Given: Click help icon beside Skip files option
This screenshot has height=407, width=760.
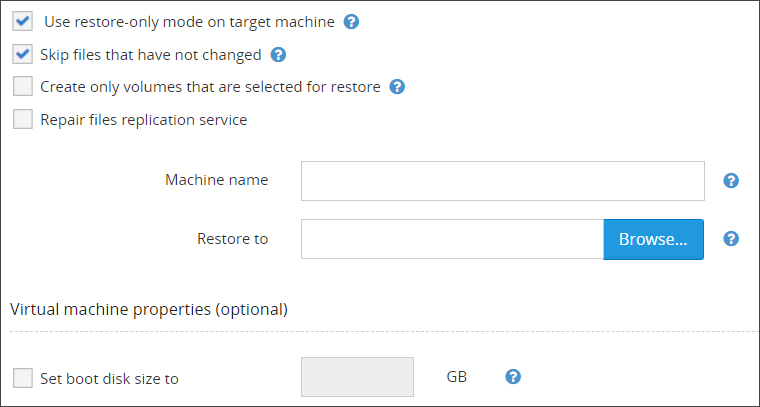Looking at the screenshot, I should pyautogui.click(x=279, y=55).
